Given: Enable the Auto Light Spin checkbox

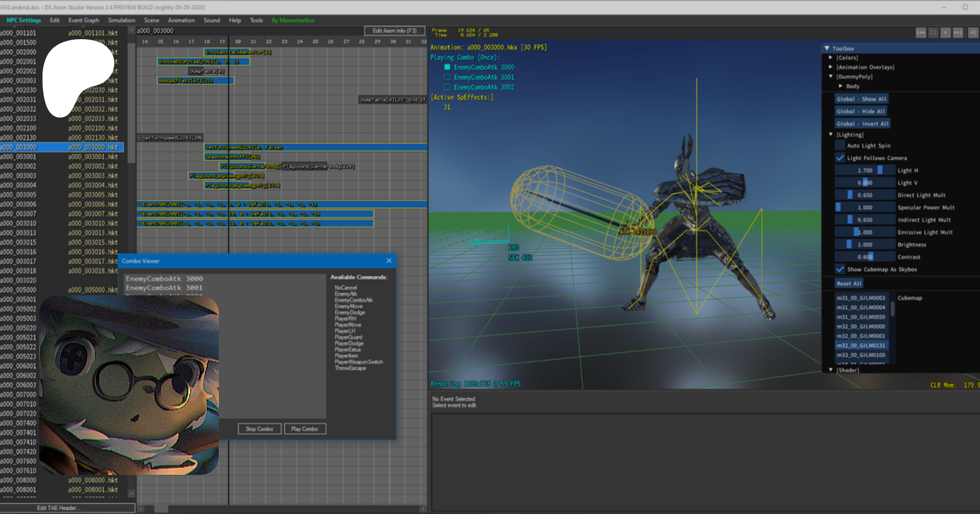Looking at the screenshot, I should point(840,146).
